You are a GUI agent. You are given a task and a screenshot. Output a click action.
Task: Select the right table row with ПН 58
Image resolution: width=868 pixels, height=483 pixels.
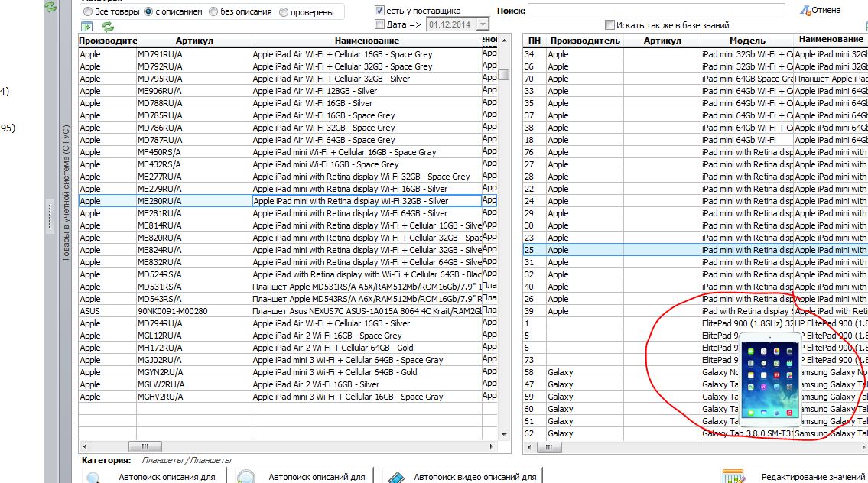[x=695, y=372]
